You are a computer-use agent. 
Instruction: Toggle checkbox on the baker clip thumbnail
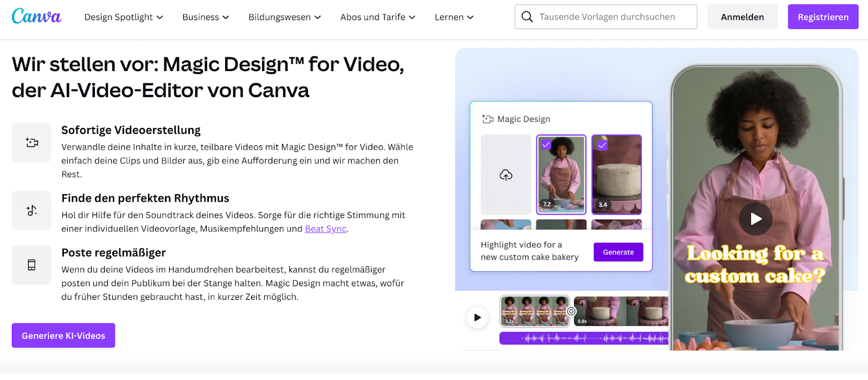coord(546,144)
